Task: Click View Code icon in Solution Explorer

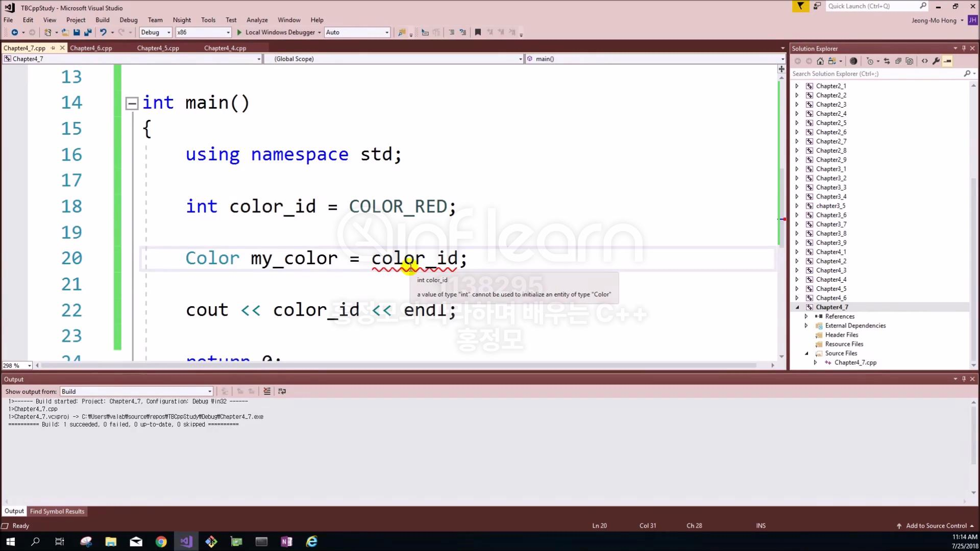Action: (x=925, y=61)
